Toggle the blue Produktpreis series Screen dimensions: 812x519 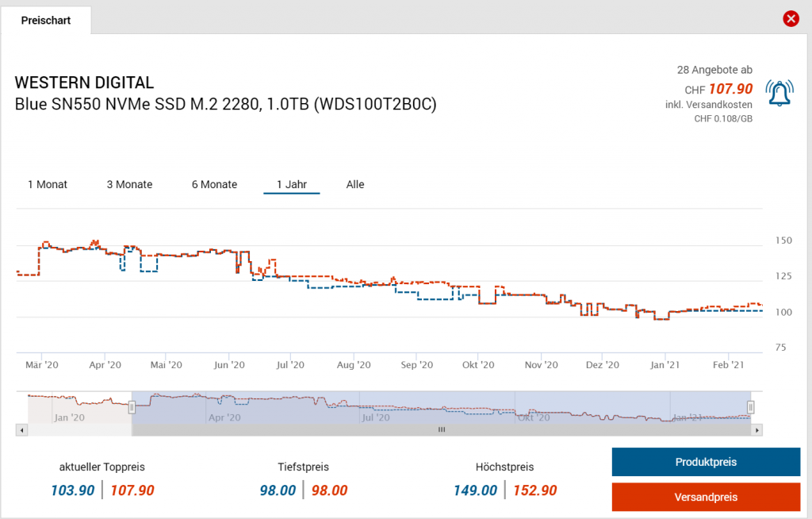[x=706, y=462]
